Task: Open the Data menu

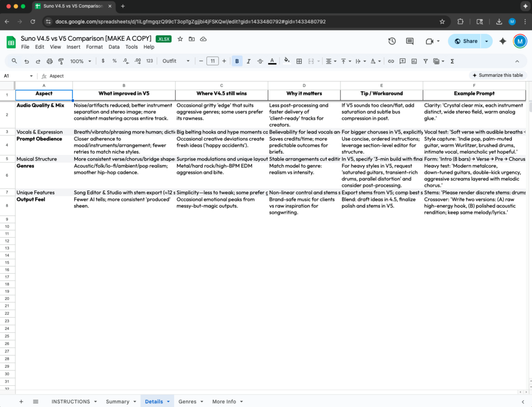Action: [114, 47]
